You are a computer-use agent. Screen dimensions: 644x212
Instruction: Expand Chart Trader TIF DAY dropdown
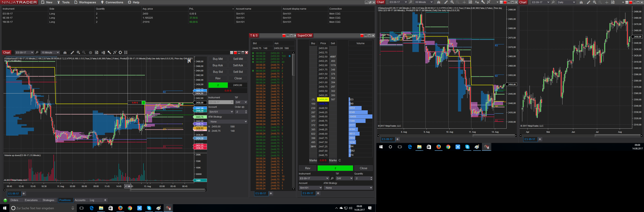(x=241, y=102)
